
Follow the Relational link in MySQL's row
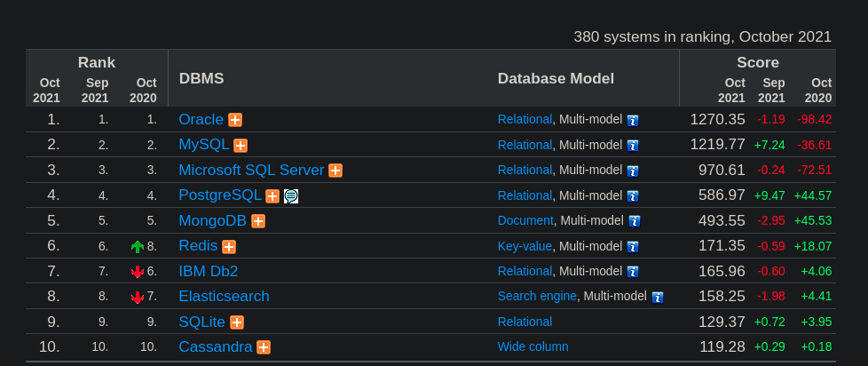pyautogui.click(x=525, y=145)
